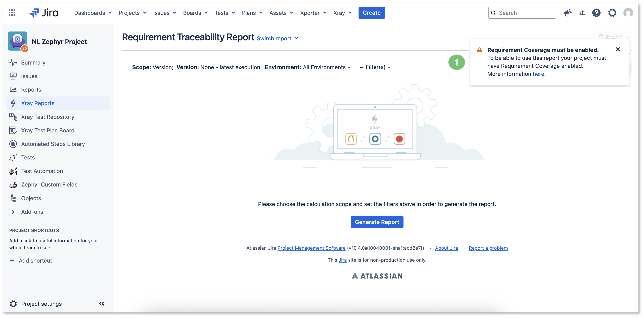Image resolution: width=644 pixels, height=318 pixels.
Task: Click the Jira link in footer notice
Action: pos(342,260)
